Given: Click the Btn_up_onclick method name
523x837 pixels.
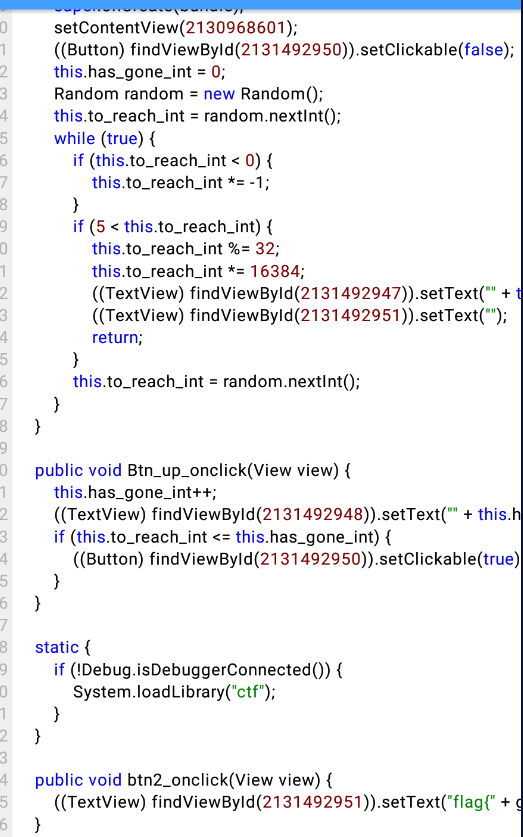Looking at the screenshot, I should click(188, 470).
